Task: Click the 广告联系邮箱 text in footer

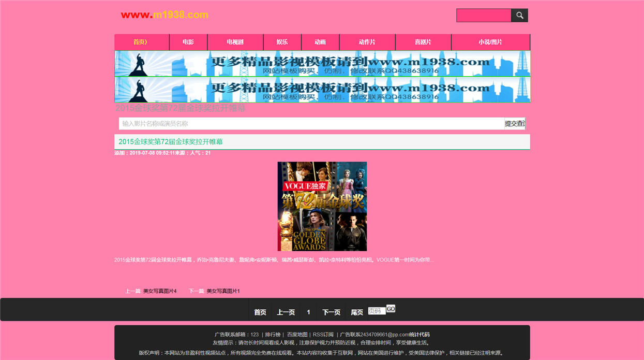Action: [236, 335]
